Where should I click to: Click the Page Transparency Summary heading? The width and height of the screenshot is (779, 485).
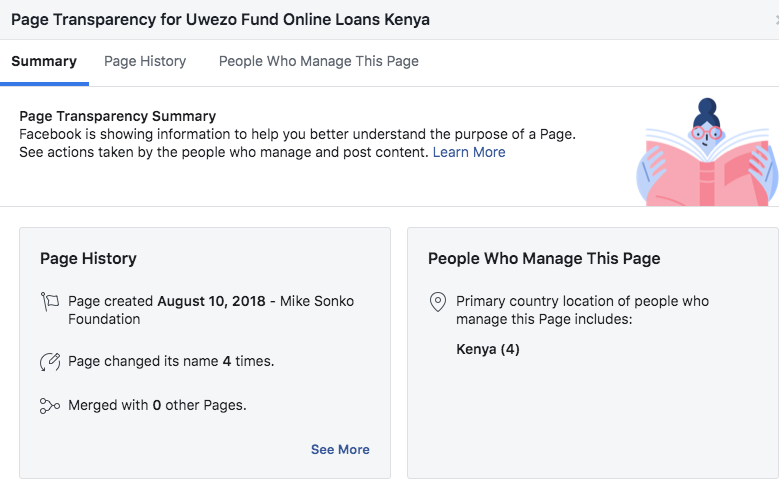118,116
